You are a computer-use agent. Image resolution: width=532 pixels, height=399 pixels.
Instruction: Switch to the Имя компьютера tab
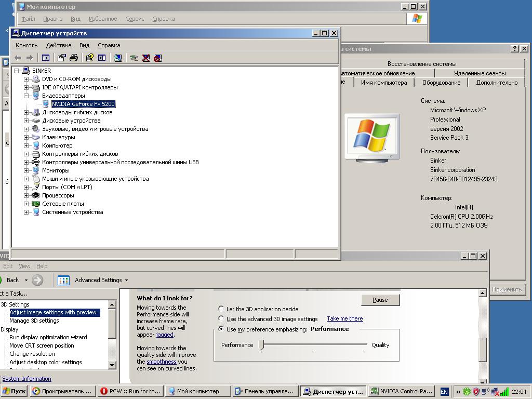tap(384, 83)
